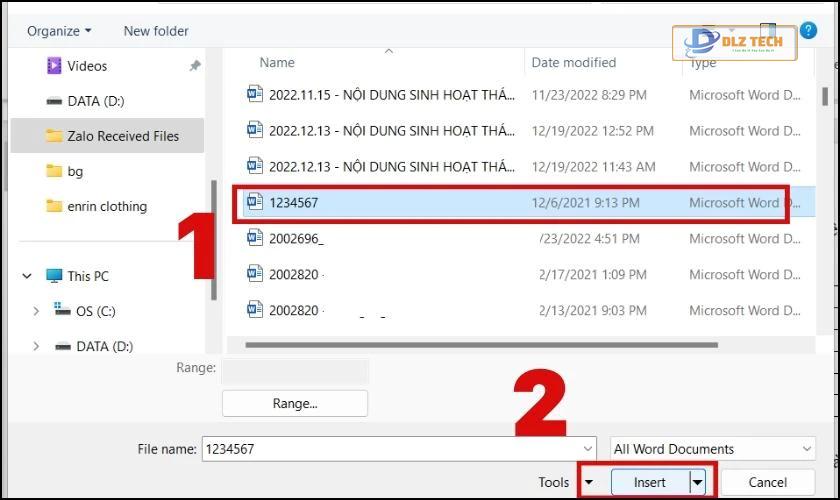Open the Organize dropdown menu
The width and height of the screenshot is (840, 500).
(x=59, y=31)
